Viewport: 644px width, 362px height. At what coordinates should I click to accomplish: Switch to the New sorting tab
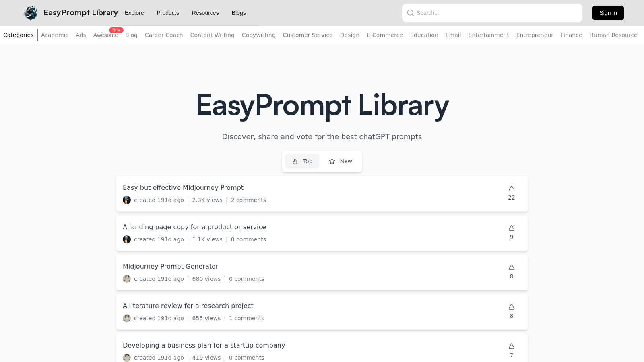pyautogui.click(x=341, y=161)
